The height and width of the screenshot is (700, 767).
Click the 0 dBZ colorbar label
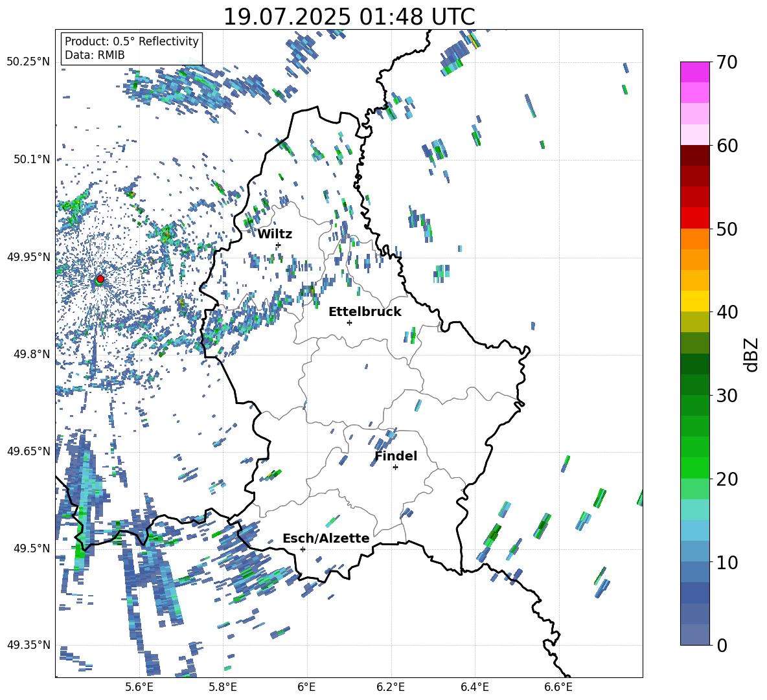pyautogui.click(x=722, y=645)
